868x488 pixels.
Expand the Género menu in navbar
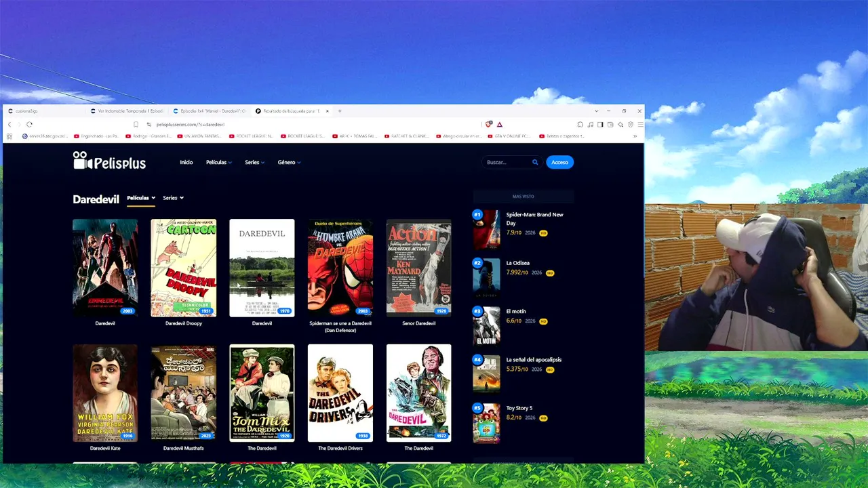tap(289, 162)
